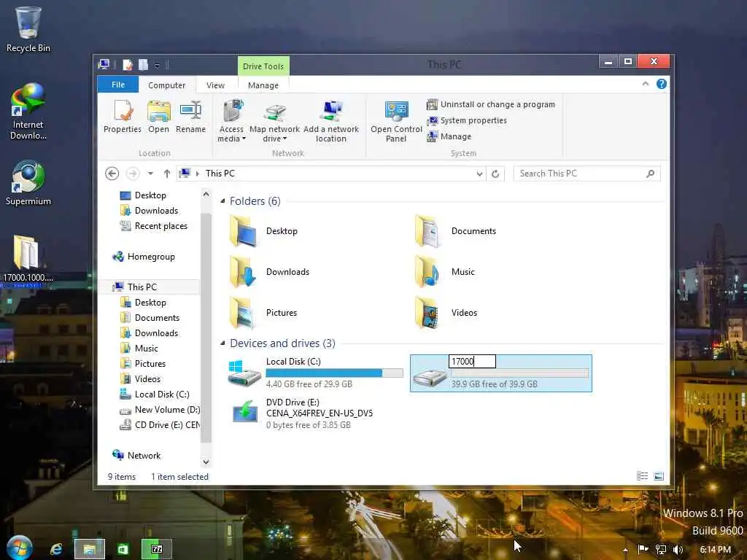The image size is (747, 560).
Task: Click the Search This PC field
Action: click(x=587, y=174)
